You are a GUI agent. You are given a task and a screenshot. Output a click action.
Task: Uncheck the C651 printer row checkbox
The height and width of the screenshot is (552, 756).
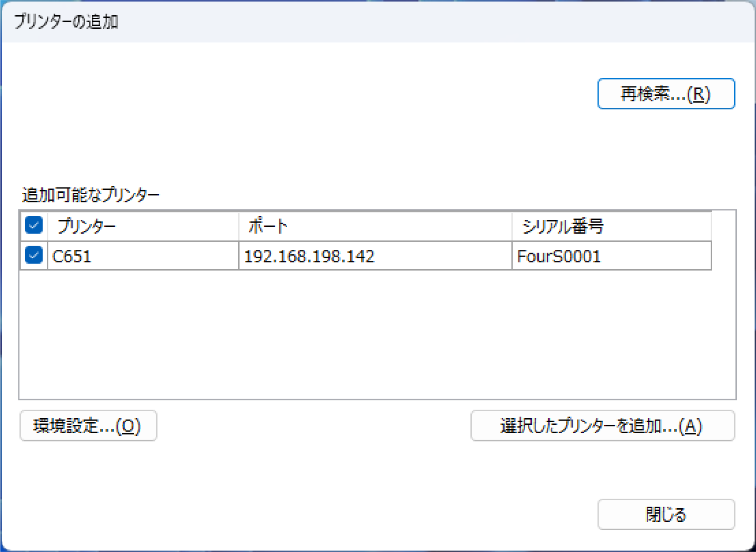[34, 255]
